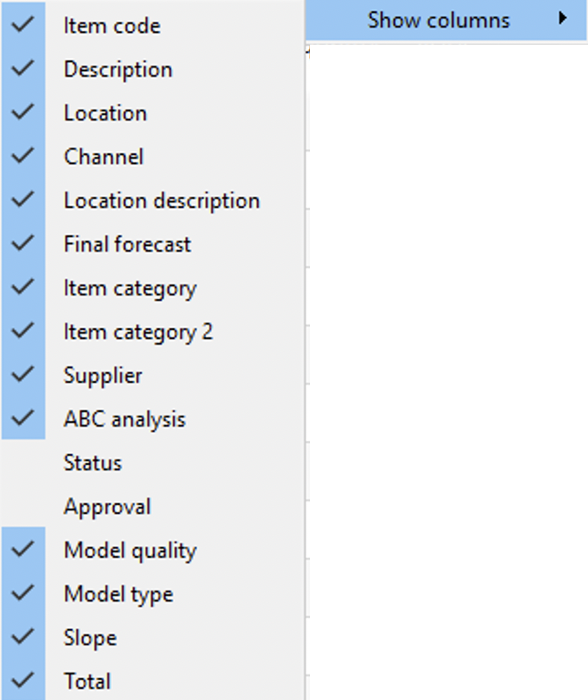Click the Show columns submenu arrow
The height and width of the screenshot is (700, 588).
tap(563, 18)
